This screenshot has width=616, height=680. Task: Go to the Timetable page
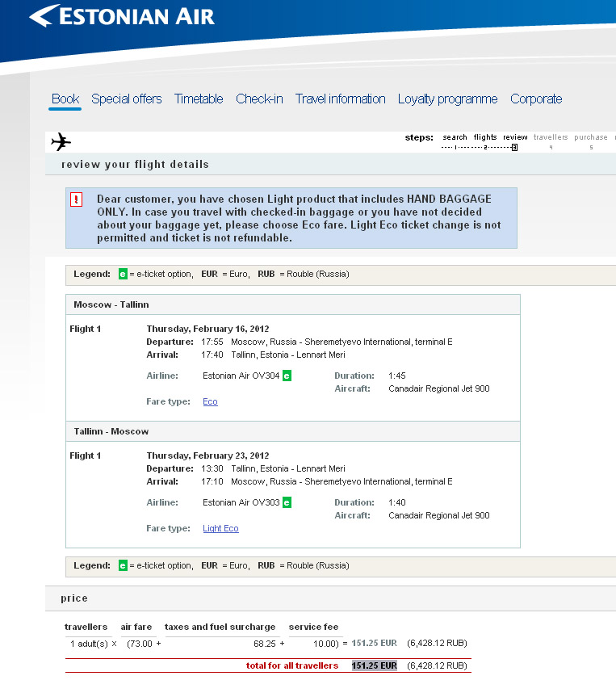[x=199, y=99]
